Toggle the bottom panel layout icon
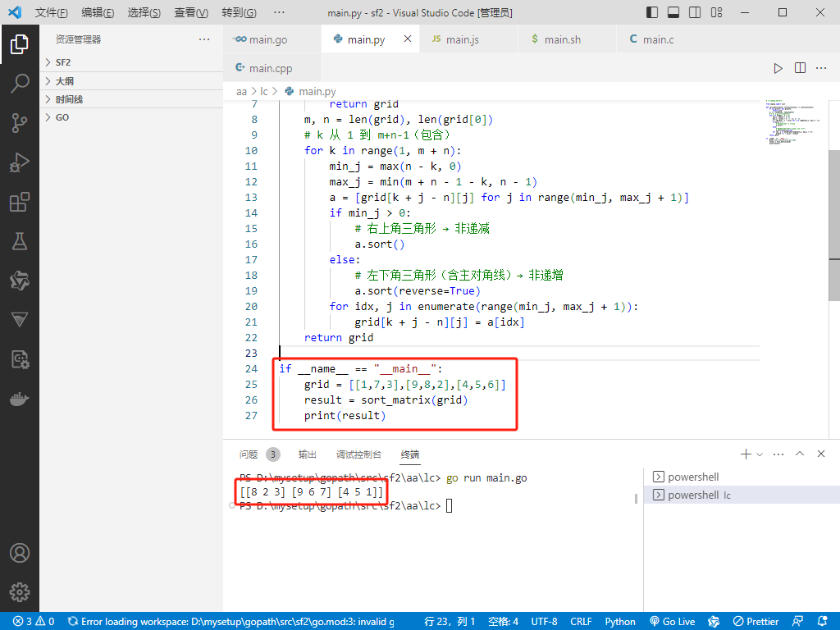The image size is (840, 630). tap(673, 12)
